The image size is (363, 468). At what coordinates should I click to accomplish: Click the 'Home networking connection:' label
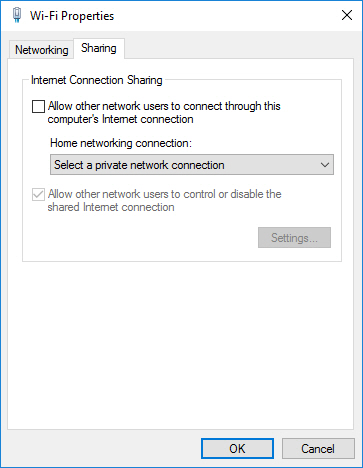coord(121,143)
